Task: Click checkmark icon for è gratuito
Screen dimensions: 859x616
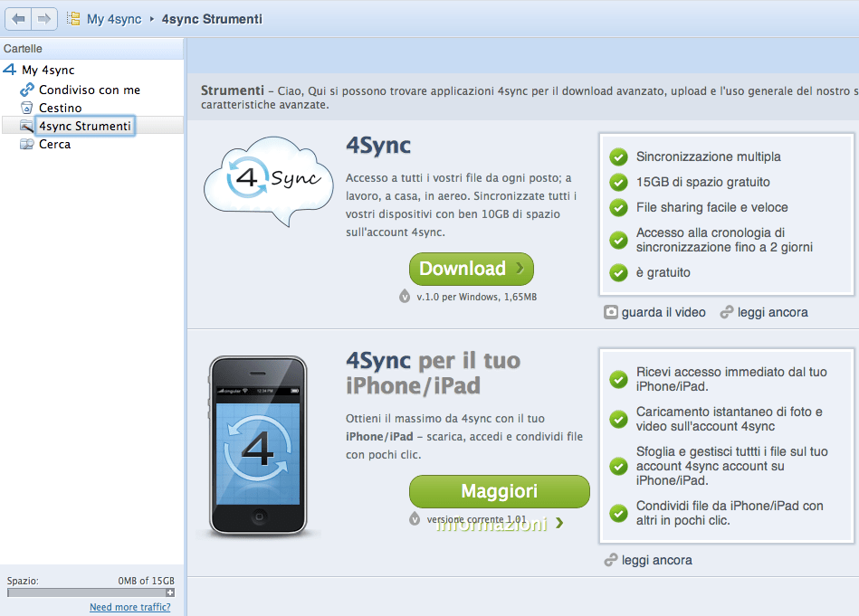Action: click(618, 272)
